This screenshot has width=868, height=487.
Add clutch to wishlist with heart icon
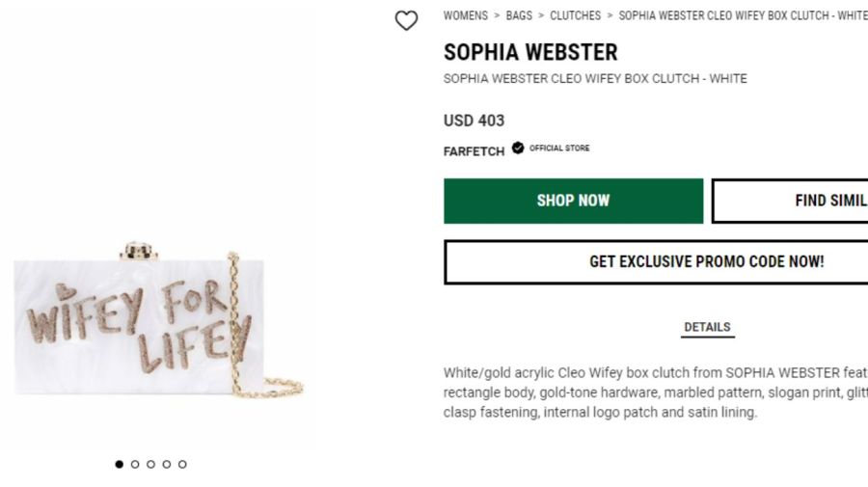coord(407,20)
